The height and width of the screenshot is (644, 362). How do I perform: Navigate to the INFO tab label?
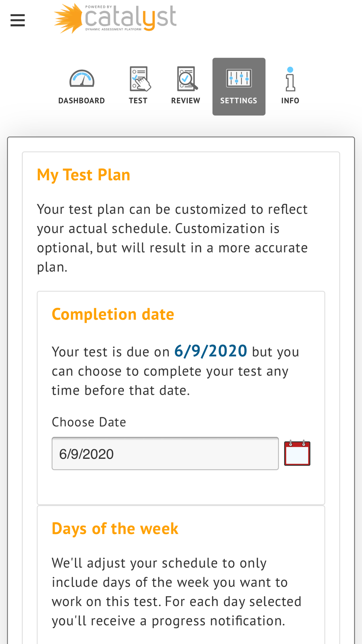click(x=290, y=101)
